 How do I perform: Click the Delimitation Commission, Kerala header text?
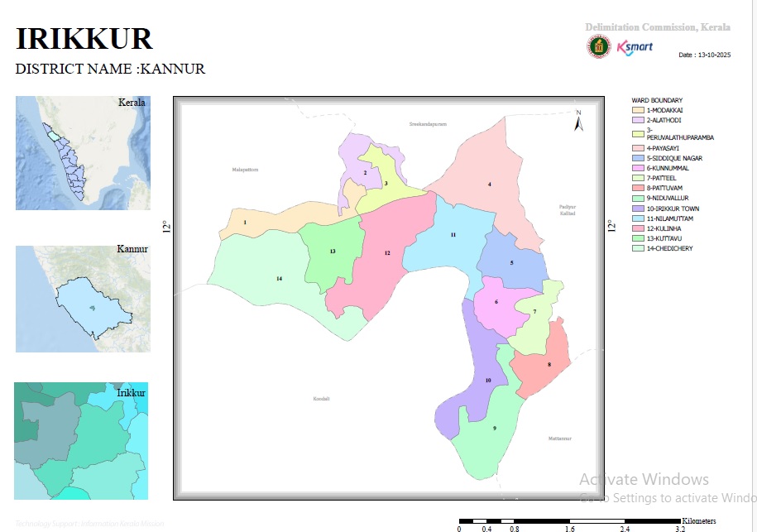(x=658, y=27)
